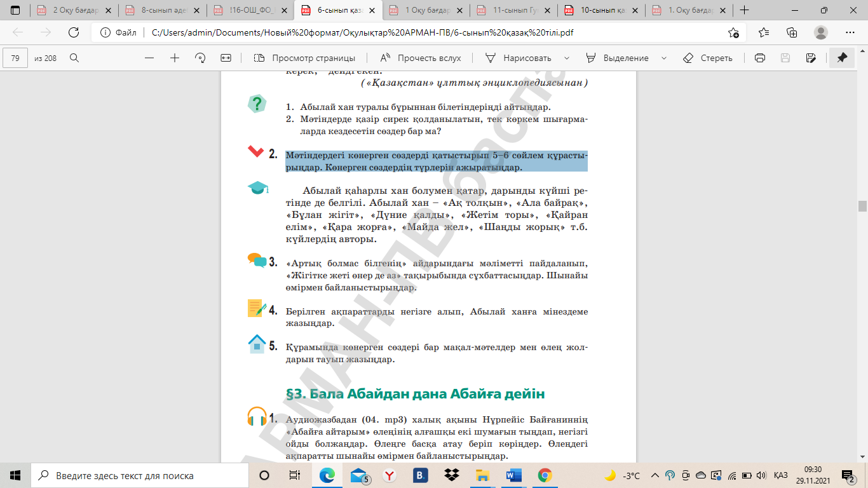Open the browser profile avatar
The height and width of the screenshot is (488, 868).
(x=821, y=32)
